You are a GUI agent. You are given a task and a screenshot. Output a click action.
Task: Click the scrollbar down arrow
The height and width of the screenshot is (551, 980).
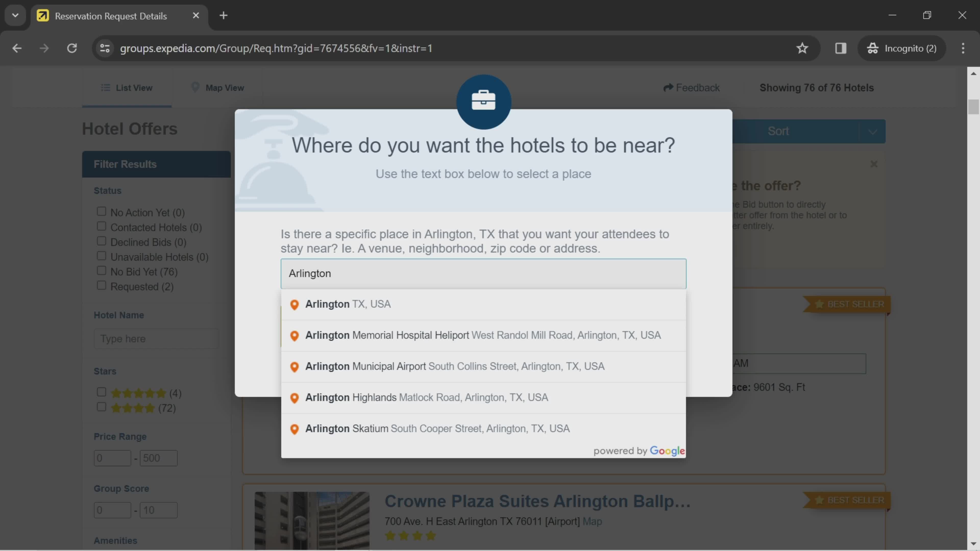973,544
